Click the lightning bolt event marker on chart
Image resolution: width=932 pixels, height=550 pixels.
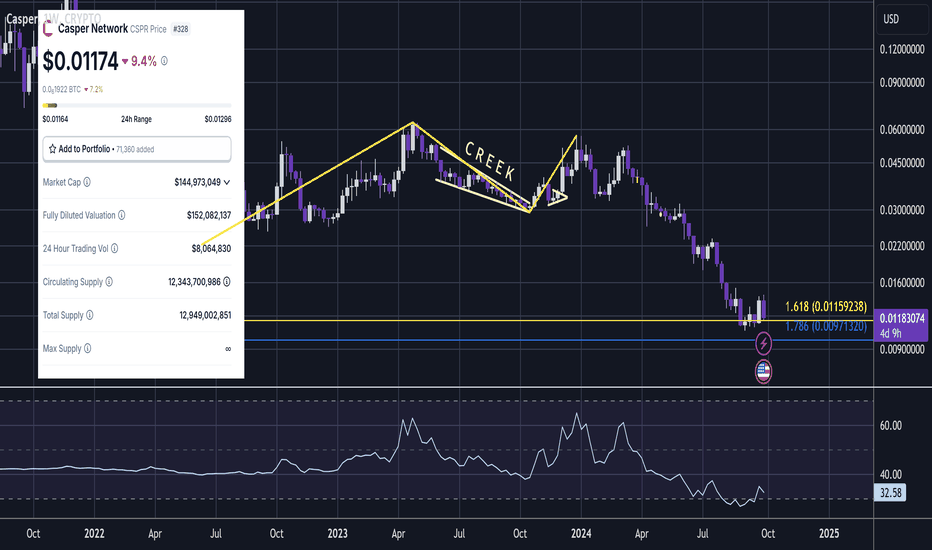(x=763, y=343)
